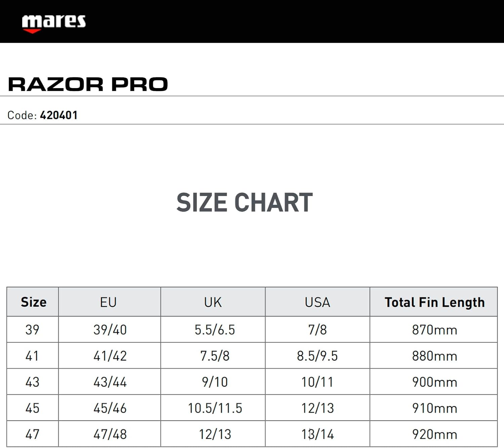Select the USA 12/13 cell in size 45 row
The height and width of the screenshot is (448, 504).
(318, 408)
